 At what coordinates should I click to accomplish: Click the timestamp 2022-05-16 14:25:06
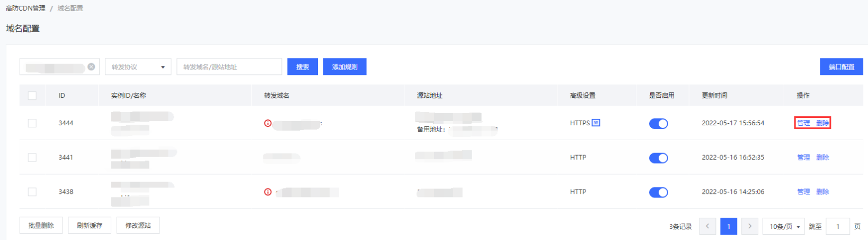733,192
